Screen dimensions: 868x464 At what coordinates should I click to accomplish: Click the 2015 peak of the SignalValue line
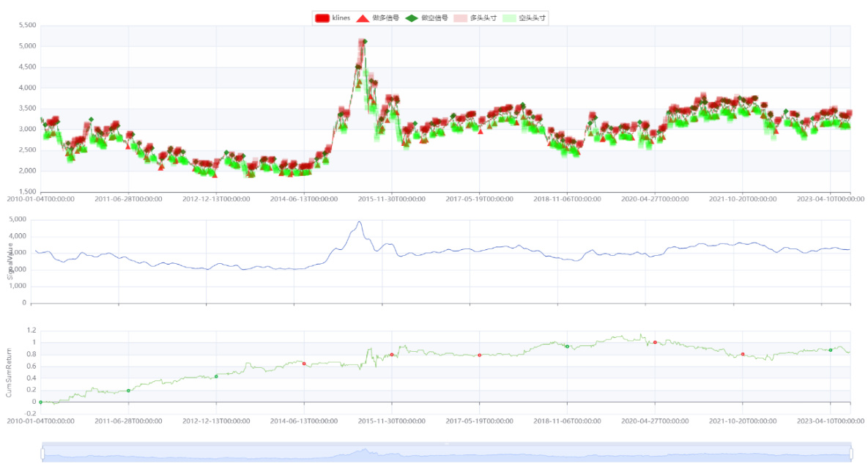tap(359, 222)
